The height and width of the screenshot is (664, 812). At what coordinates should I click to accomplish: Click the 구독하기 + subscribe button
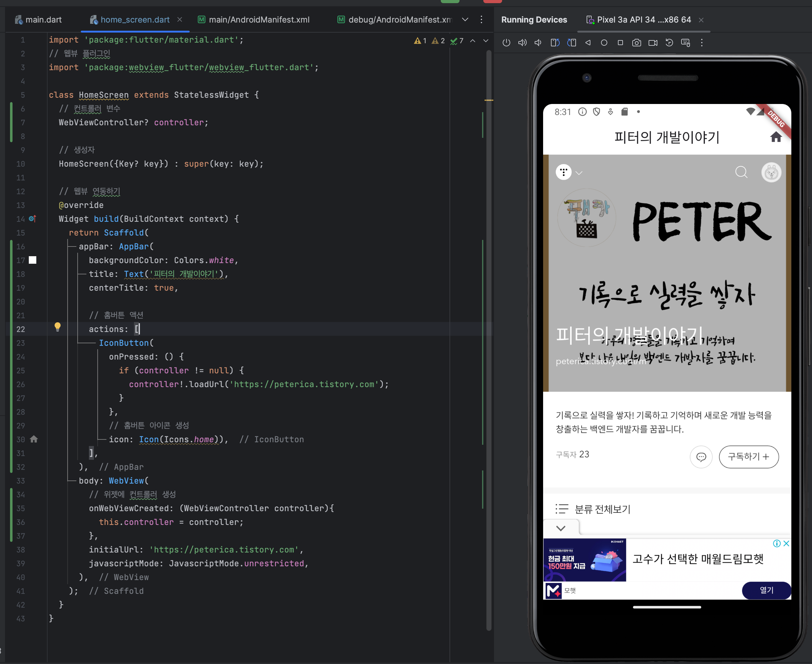pos(748,456)
